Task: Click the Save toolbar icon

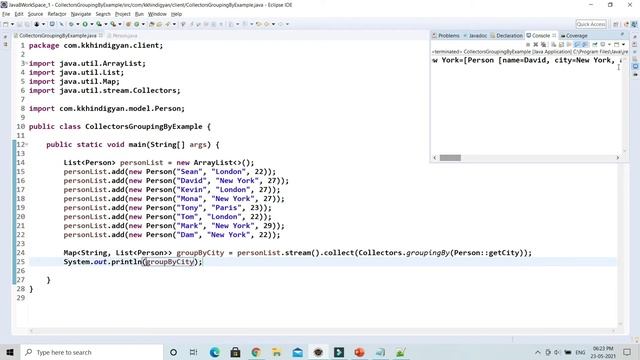Action: coord(20,24)
